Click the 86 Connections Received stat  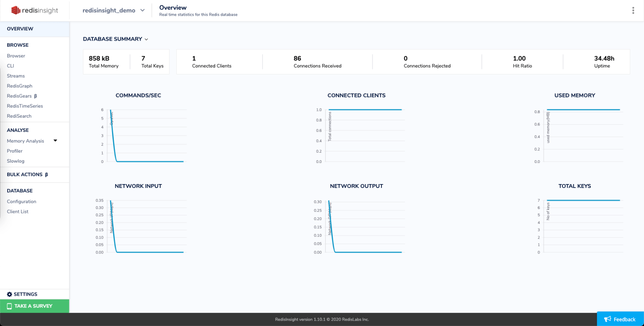click(x=317, y=62)
